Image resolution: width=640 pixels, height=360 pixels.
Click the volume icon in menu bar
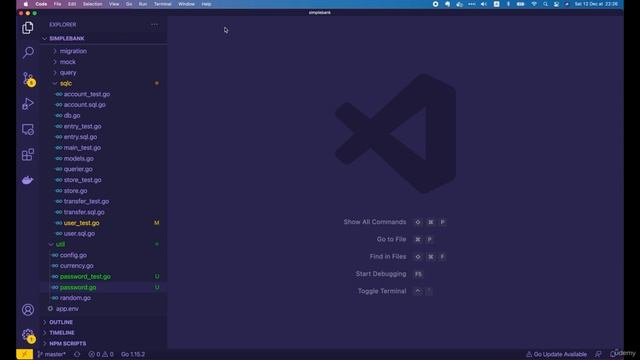484,4
